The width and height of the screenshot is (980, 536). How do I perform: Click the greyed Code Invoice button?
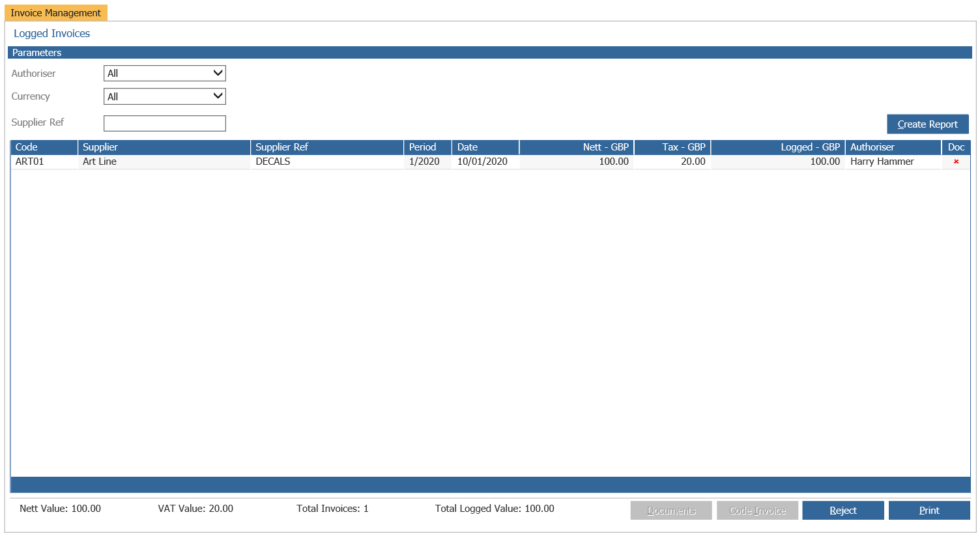pos(757,511)
